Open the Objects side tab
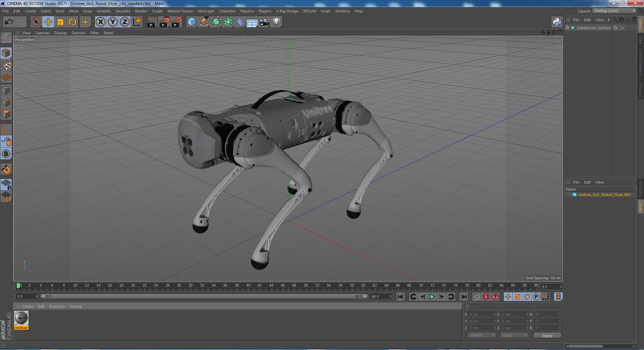This screenshot has height=350, width=644. 640,24
